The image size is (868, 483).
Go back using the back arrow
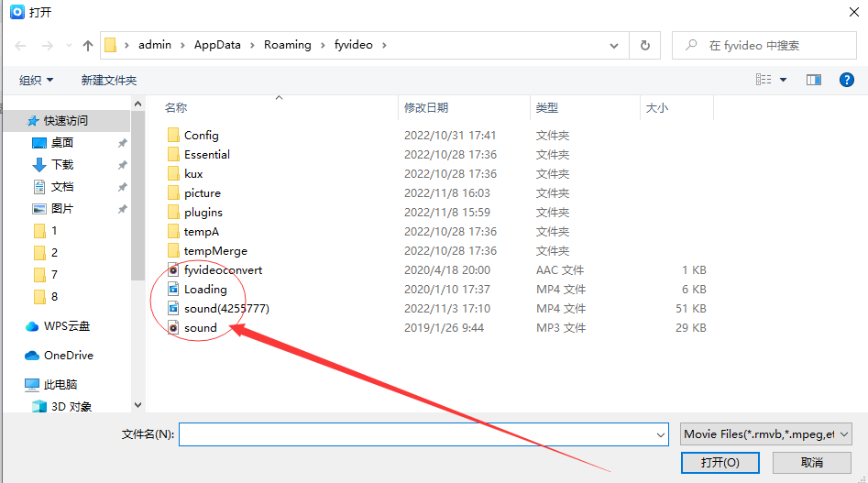click(x=20, y=46)
